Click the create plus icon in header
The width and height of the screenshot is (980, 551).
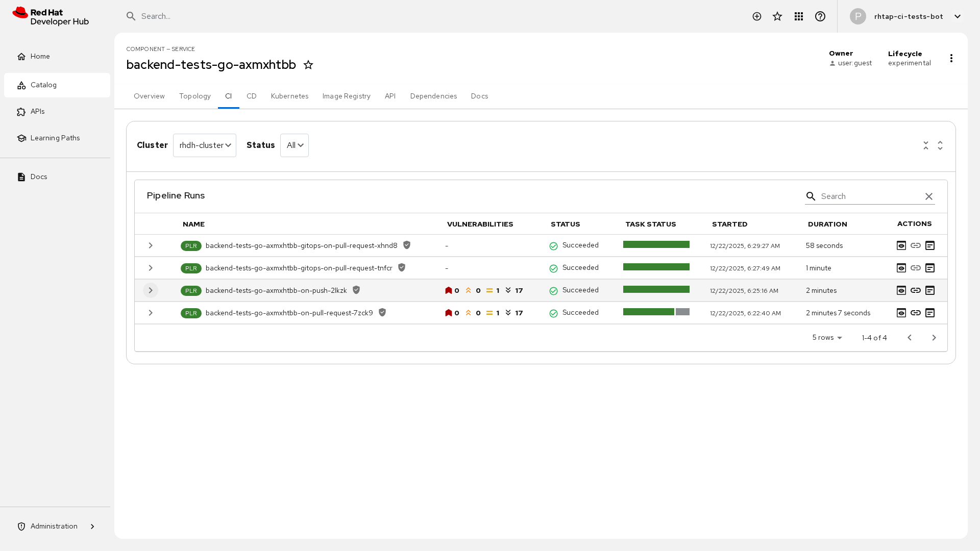(x=757, y=16)
